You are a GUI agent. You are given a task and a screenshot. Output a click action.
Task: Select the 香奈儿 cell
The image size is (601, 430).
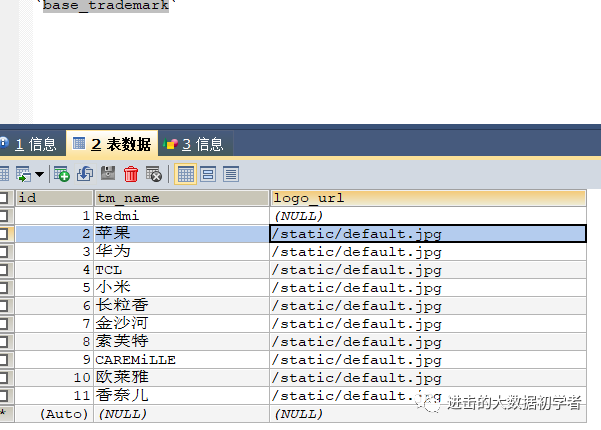tap(182, 396)
